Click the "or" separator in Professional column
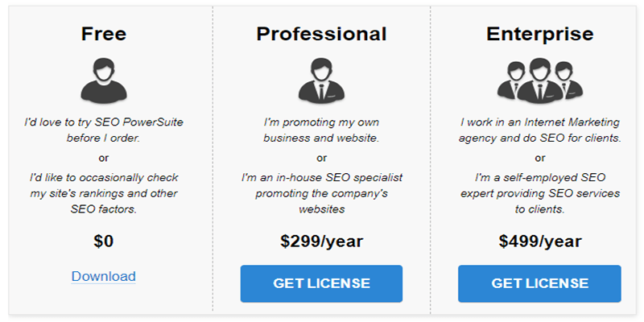The image size is (644, 322). coord(321,158)
